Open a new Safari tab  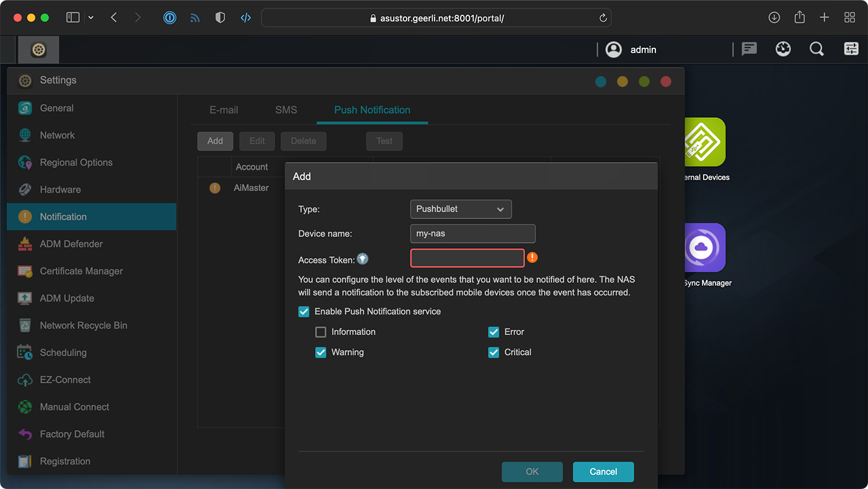click(x=824, y=18)
